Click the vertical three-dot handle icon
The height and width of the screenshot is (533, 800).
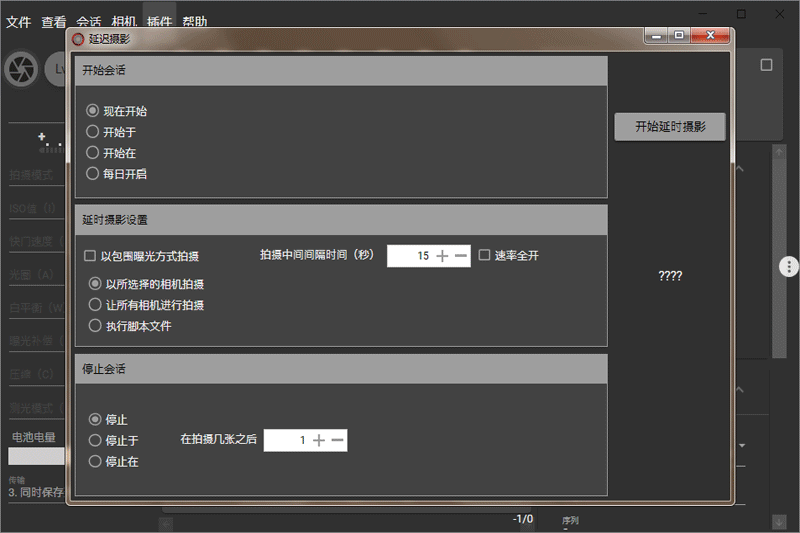[x=788, y=266]
